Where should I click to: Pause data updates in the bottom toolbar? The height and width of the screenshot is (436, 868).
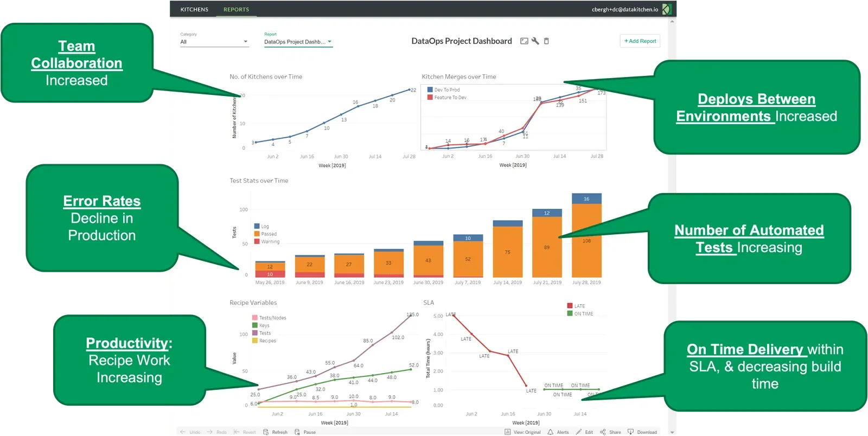click(305, 432)
